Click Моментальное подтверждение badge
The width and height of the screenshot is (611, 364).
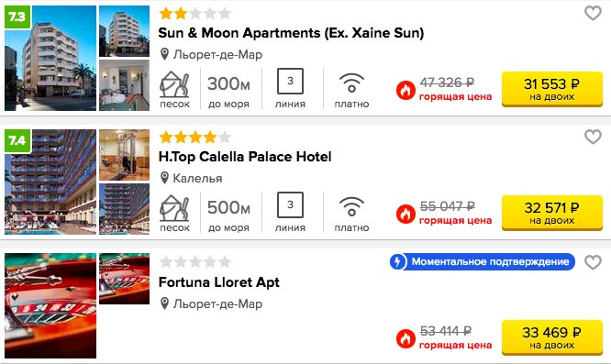pyautogui.click(x=483, y=261)
